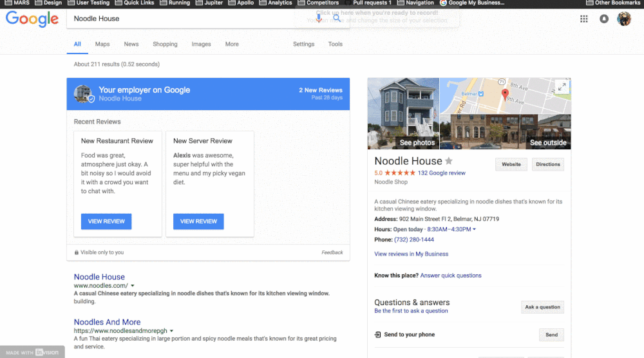Click the send to phone icon
Image resolution: width=644 pixels, height=358 pixels.
(377, 335)
